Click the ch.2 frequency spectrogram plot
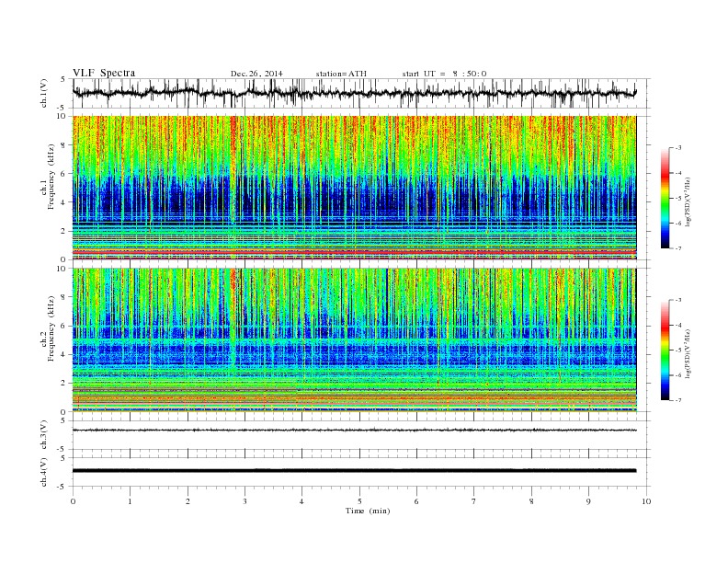Image resolution: width=728 pixels, height=563 pixels. point(354,340)
